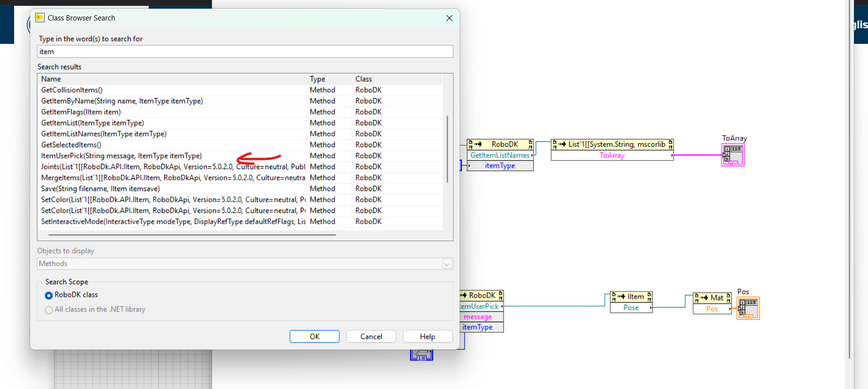Click the orange Pos array indicator terminal
This screenshot has width=868, height=389.
pos(748,309)
